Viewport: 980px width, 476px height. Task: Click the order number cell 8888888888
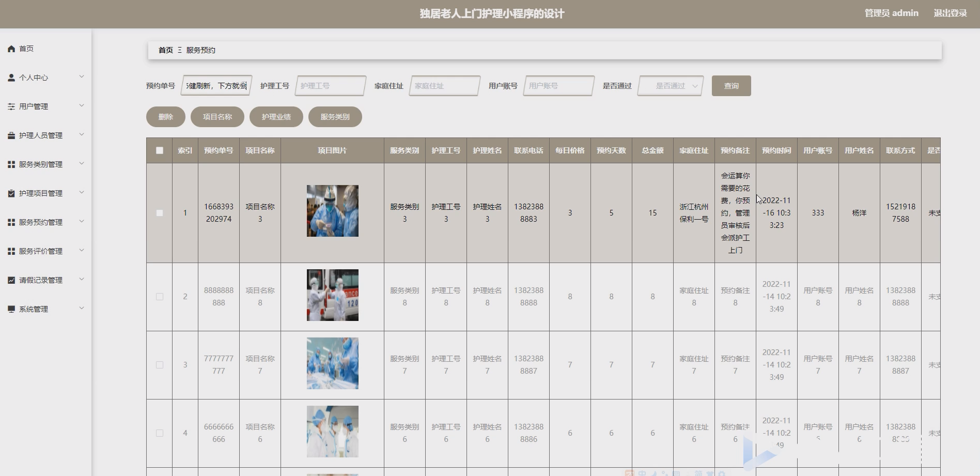(x=219, y=297)
